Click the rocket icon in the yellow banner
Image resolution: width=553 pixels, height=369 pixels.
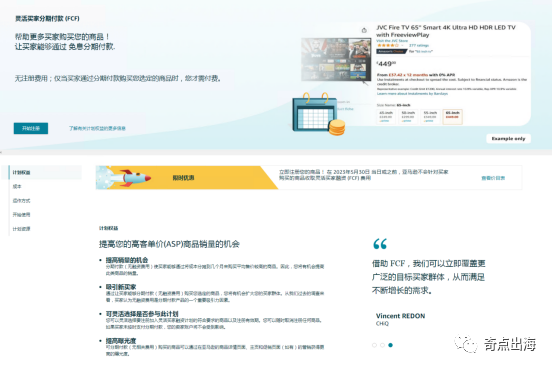[134, 178]
